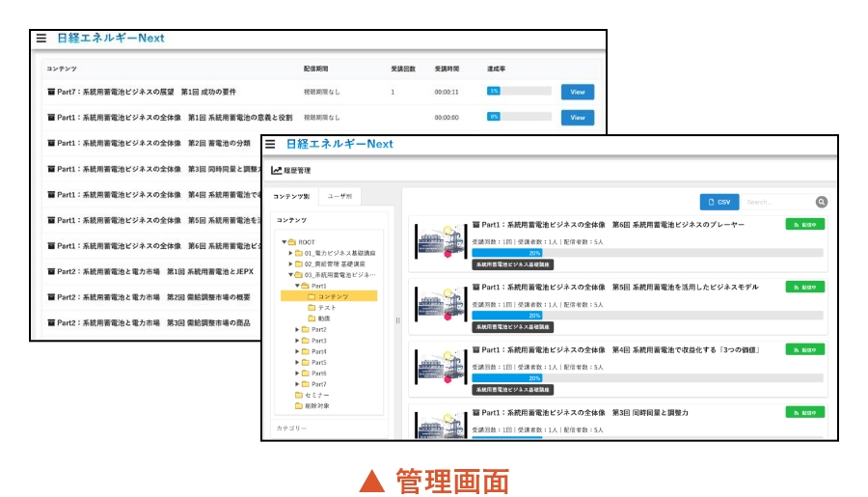Open the hamburger menu in the back window
This screenshot has width=868, height=497.
tap(41, 39)
